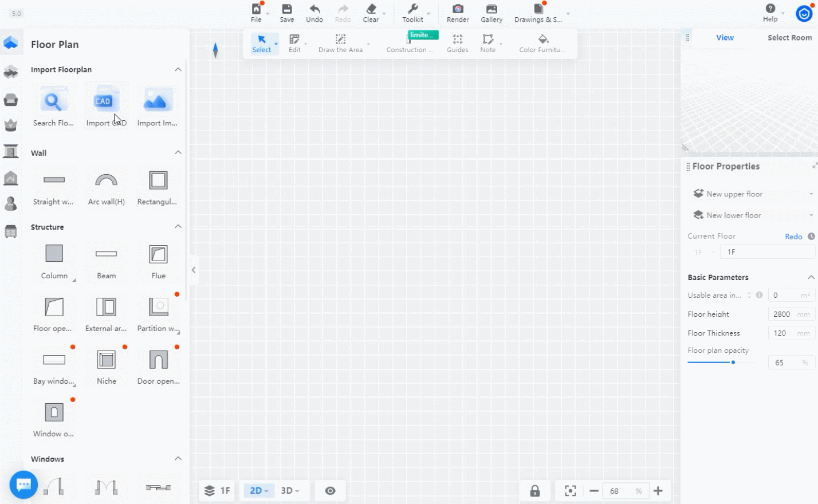Viewport: 818px width, 504px height.
Task: Choose the Straight wall tool
Action: click(54, 180)
